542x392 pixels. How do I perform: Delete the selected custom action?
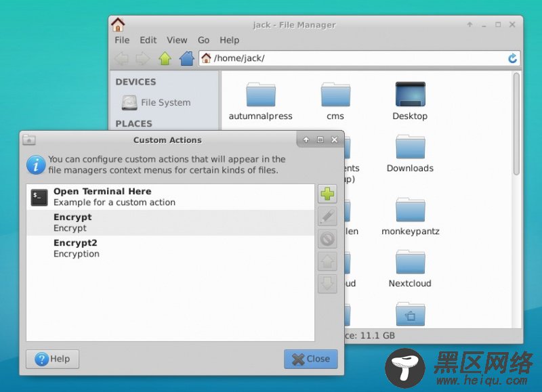(327, 239)
